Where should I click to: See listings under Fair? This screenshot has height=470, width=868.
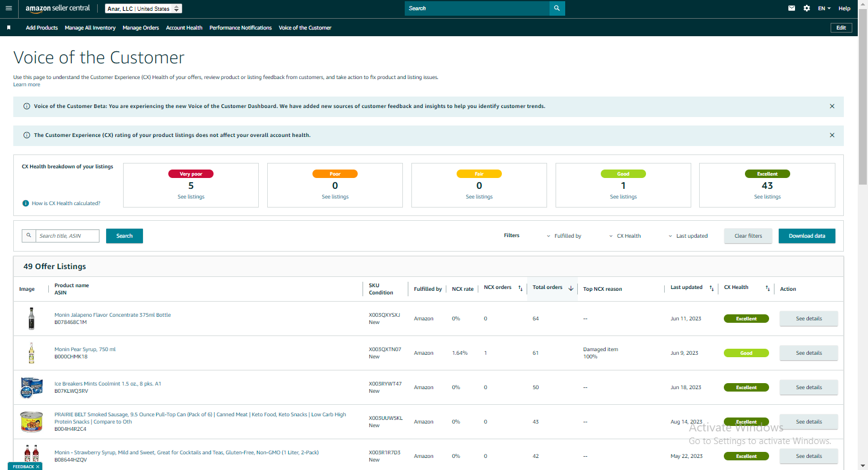pyautogui.click(x=479, y=197)
